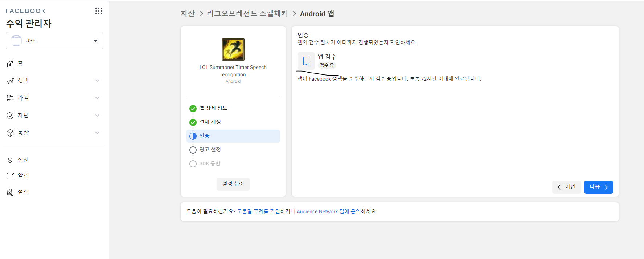
Task: Click the 정산 dollar icon
Action: [x=10, y=160]
